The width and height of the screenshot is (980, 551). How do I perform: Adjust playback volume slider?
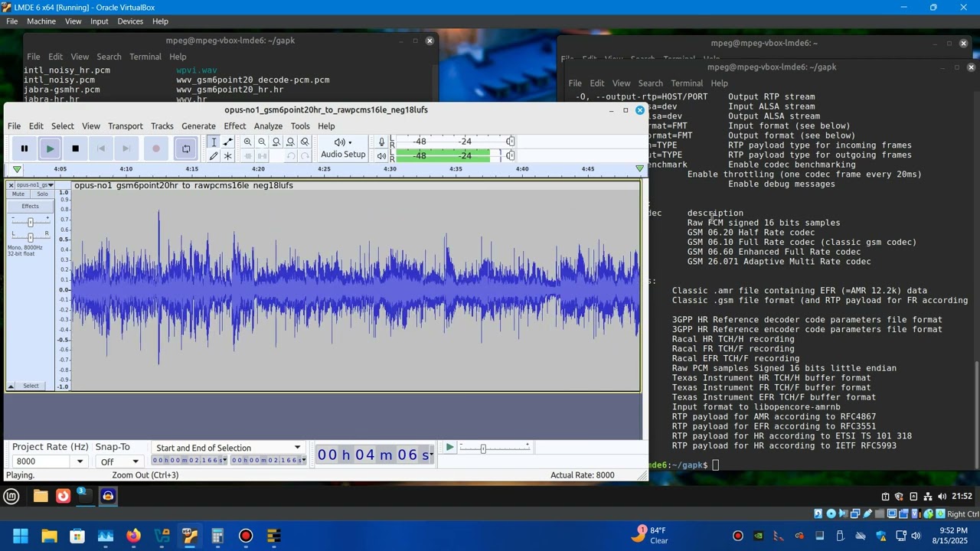point(510,155)
